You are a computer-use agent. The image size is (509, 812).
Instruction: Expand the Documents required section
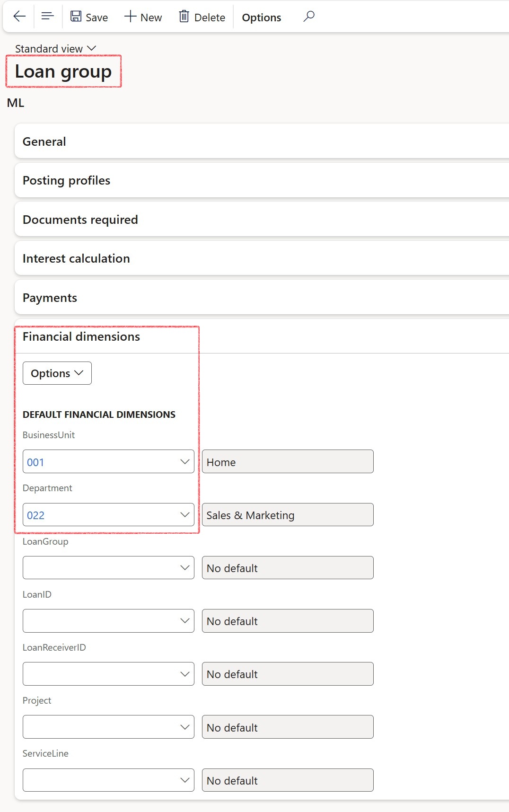coord(80,220)
